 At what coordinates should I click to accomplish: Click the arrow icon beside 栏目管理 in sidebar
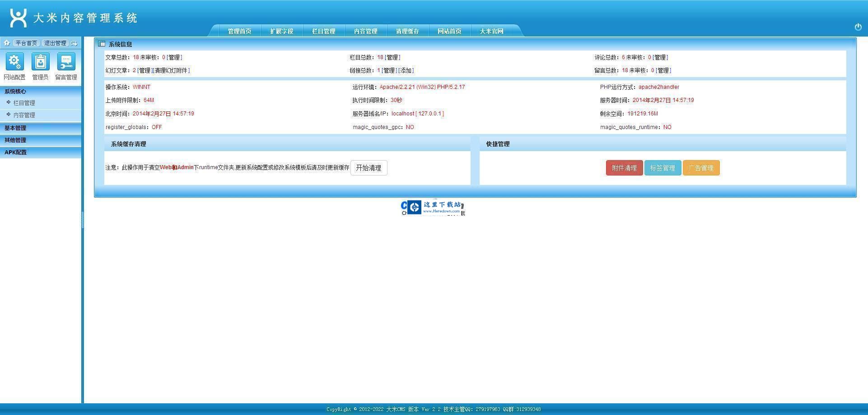tap(8, 102)
